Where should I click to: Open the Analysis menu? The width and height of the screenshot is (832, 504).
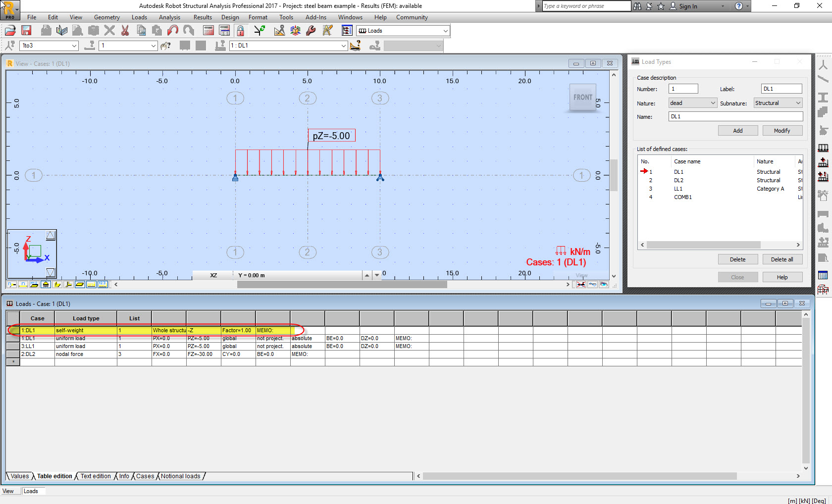click(x=169, y=17)
